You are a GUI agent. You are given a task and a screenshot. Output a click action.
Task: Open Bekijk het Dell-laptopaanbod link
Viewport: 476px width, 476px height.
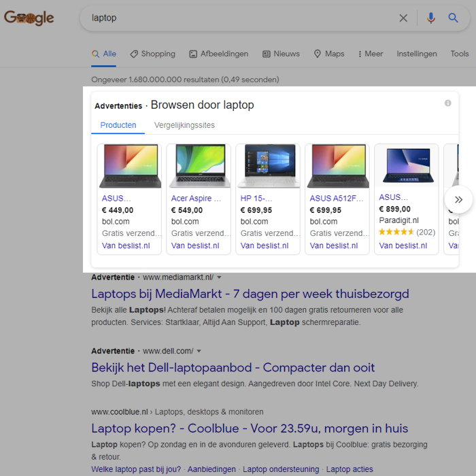pyautogui.click(x=233, y=368)
